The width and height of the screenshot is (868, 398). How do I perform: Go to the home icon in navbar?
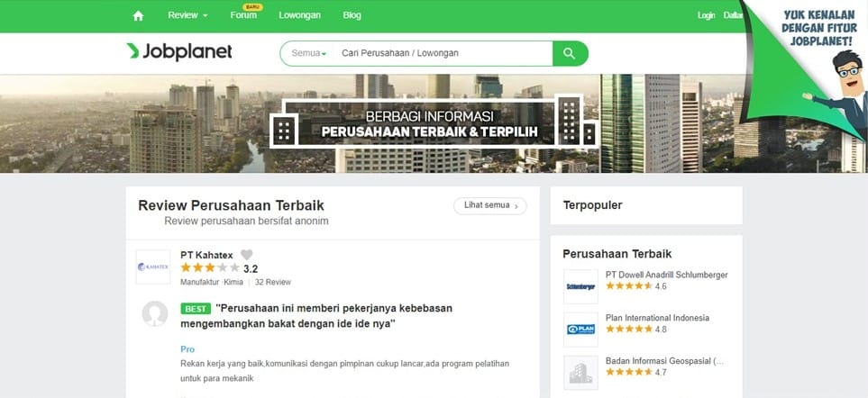pos(139,16)
